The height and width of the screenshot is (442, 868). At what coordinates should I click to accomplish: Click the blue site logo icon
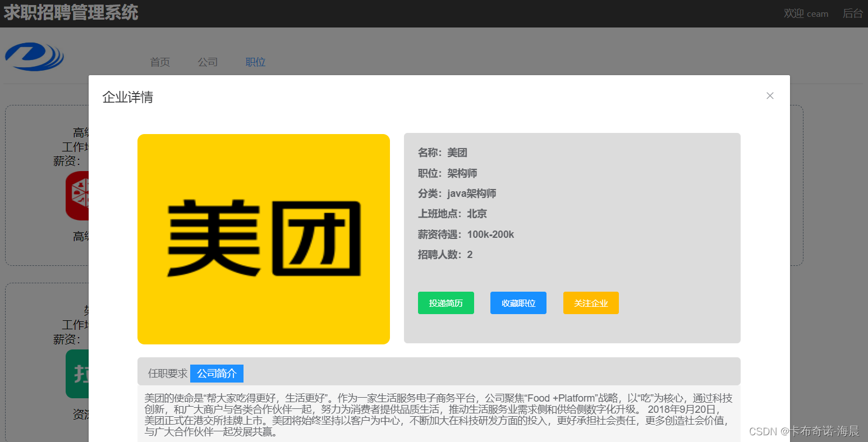(x=34, y=56)
